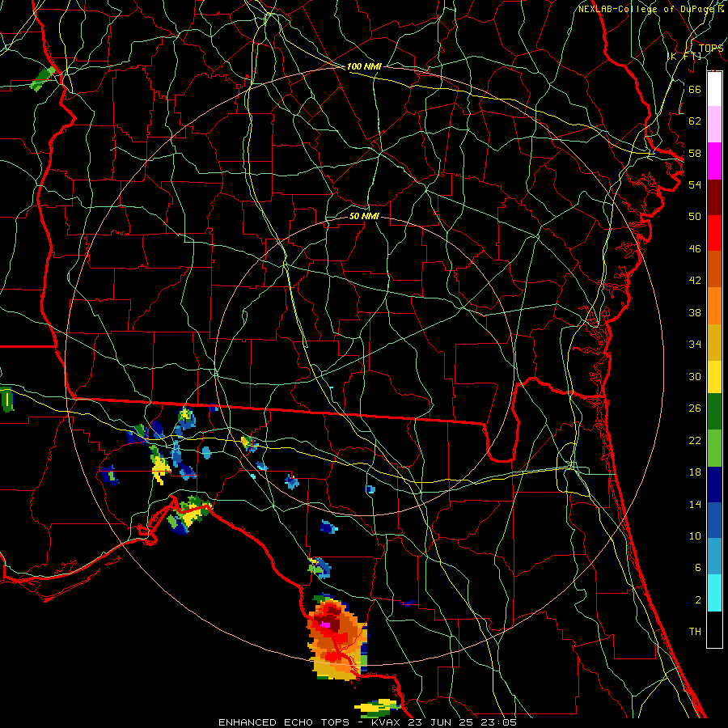Click the legend value 14
This screenshot has height=728, width=728.
695,504
